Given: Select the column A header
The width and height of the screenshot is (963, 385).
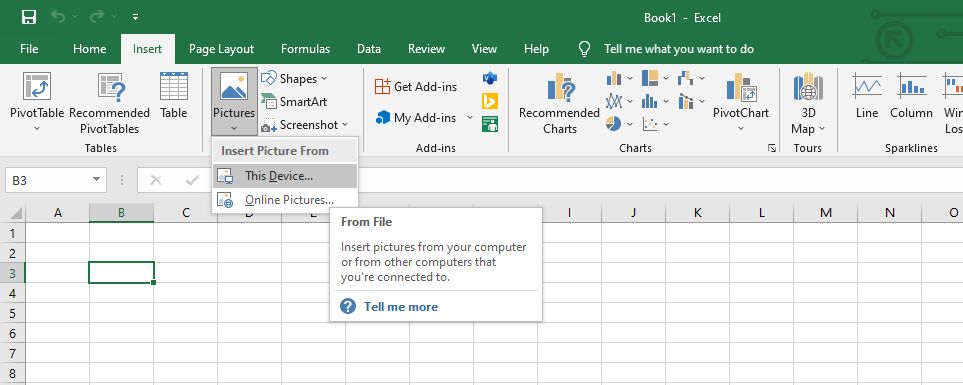Looking at the screenshot, I should pyautogui.click(x=58, y=213).
